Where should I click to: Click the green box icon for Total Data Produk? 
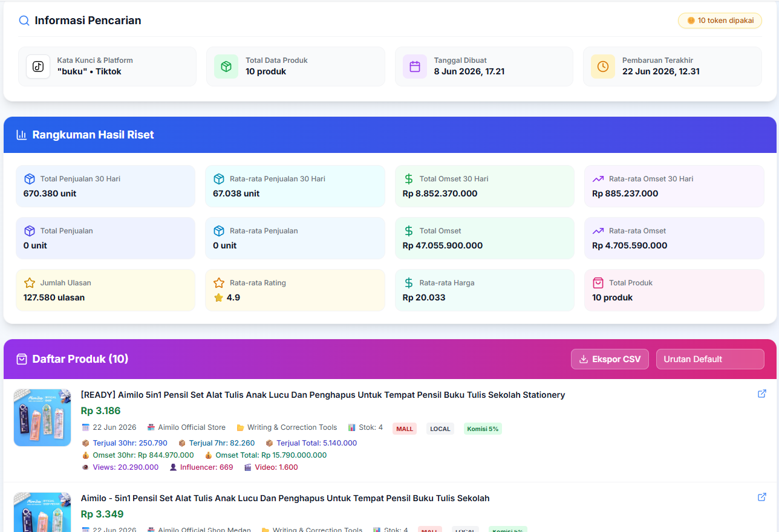(x=226, y=66)
